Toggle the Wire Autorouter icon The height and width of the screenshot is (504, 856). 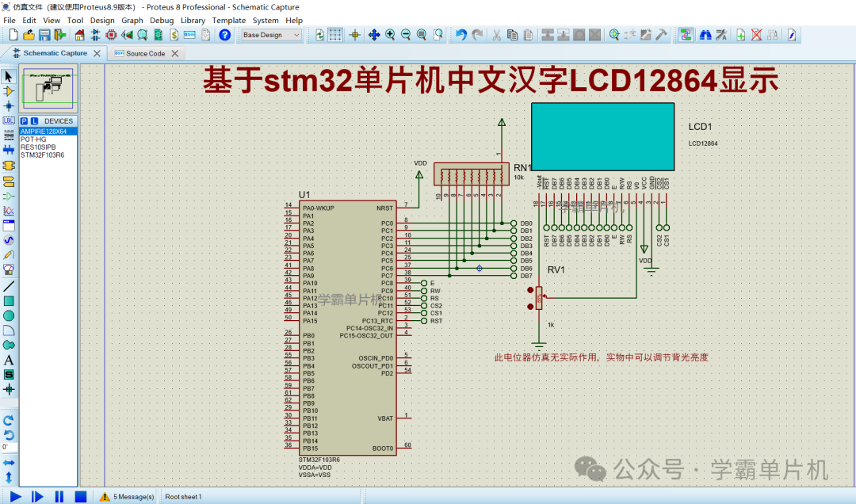tap(686, 35)
